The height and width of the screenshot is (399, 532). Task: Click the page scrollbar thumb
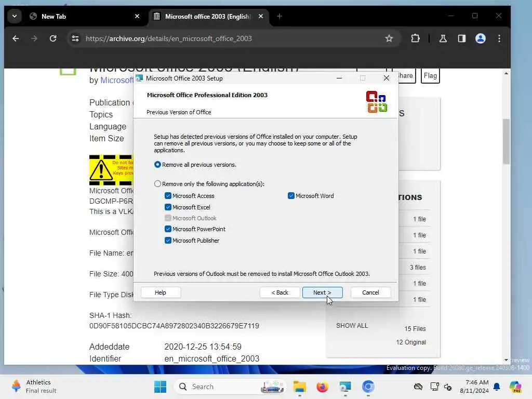[x=506, y=141]
